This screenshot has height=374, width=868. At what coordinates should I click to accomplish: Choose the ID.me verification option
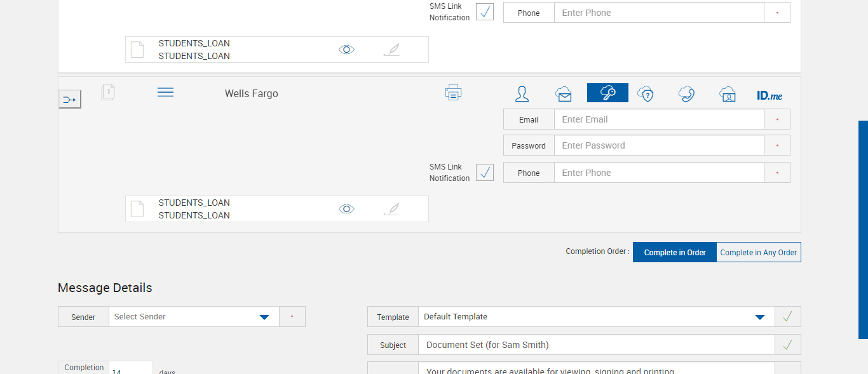point(770,95)
